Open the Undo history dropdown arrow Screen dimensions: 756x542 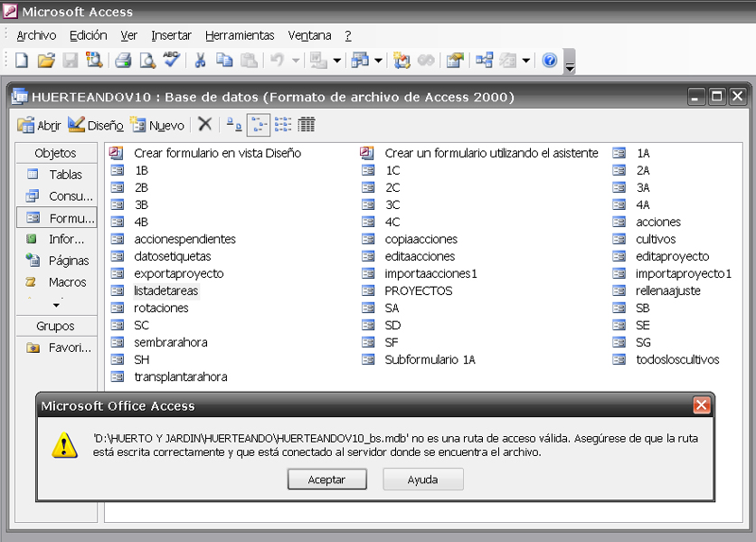[296, 61]
